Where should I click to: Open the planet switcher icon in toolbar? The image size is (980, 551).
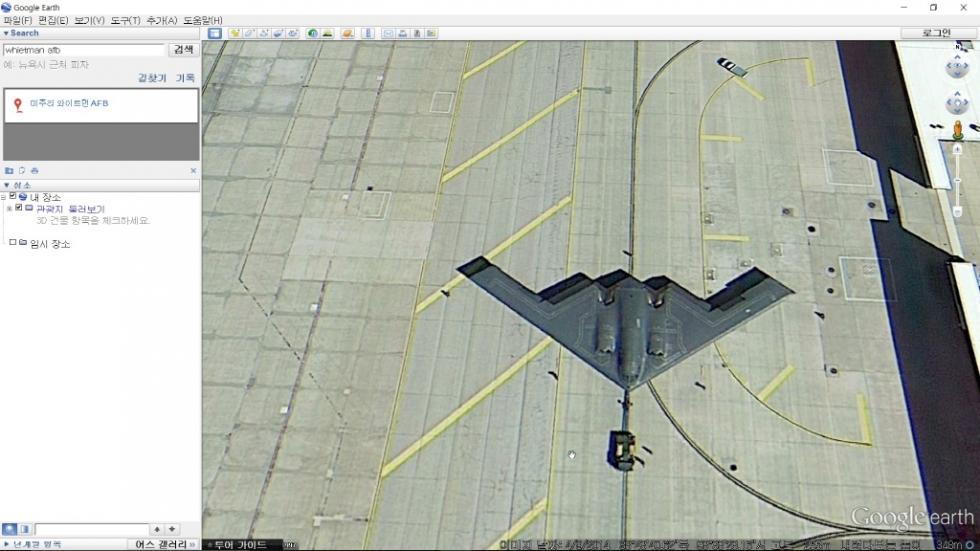347,33
